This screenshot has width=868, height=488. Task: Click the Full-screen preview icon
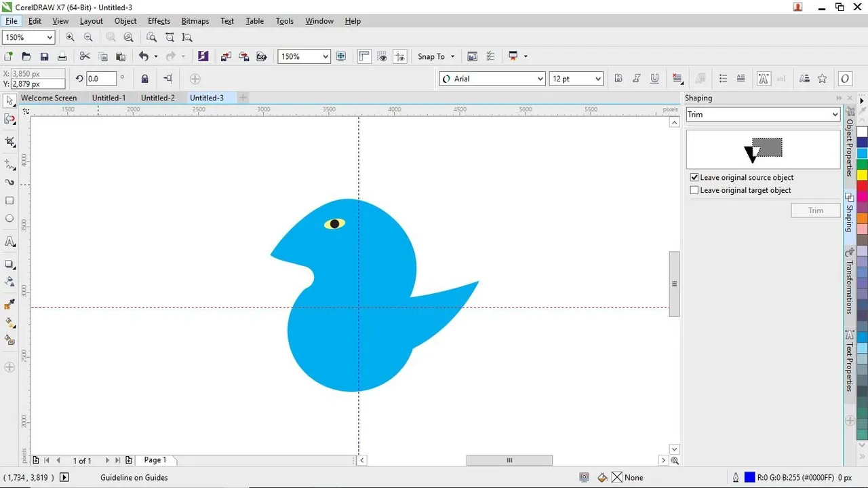pyautogui.click(x=341, y=56)
